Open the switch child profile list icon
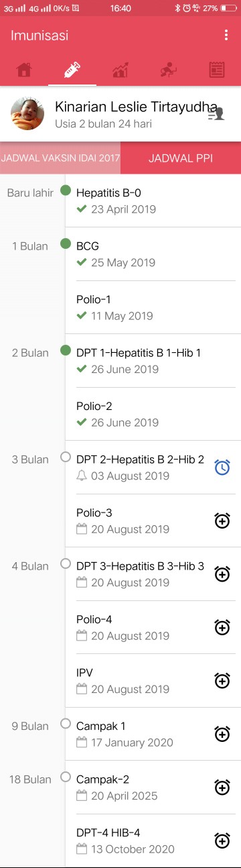Viewport: 241px width, 868px height. 216,114
